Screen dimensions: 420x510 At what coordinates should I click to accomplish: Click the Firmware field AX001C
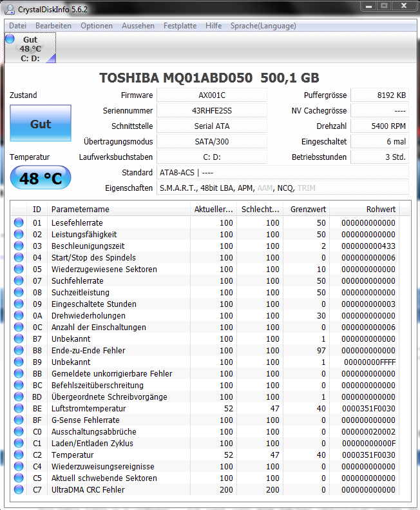212,95
